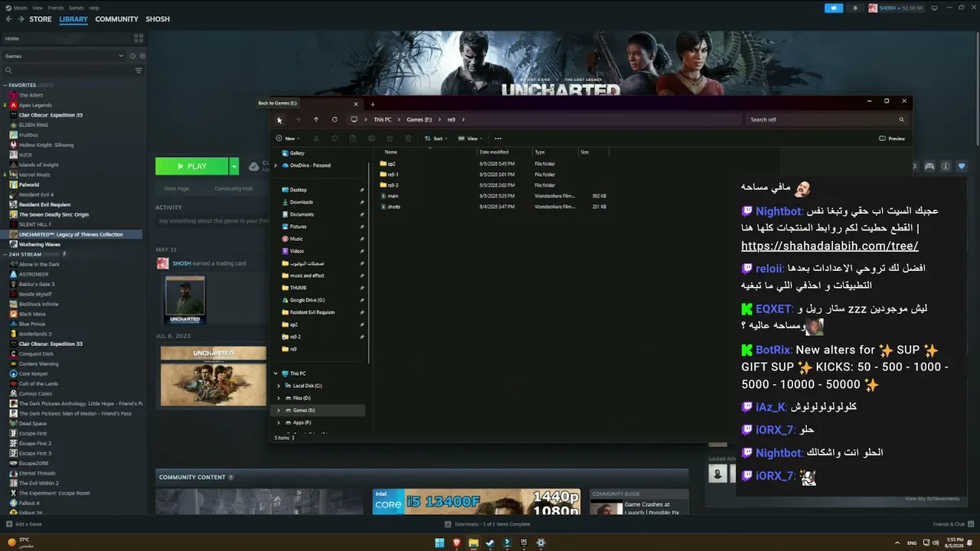Click the Back arrow in File Explorer
The height and width of the screenshot is (551, 980).
tap(279, 119)
